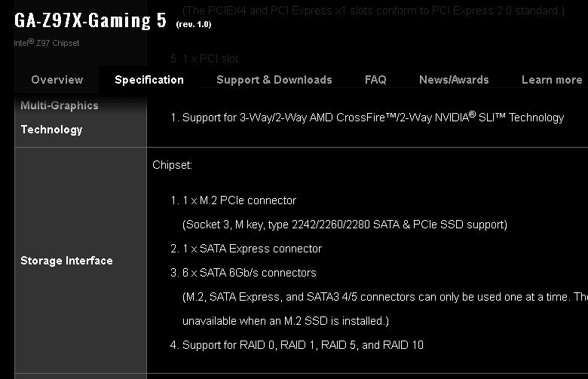Click the rev. 1.0 label
The height and width of the screenshot is (379, 588).
click(x=194, y=24)
